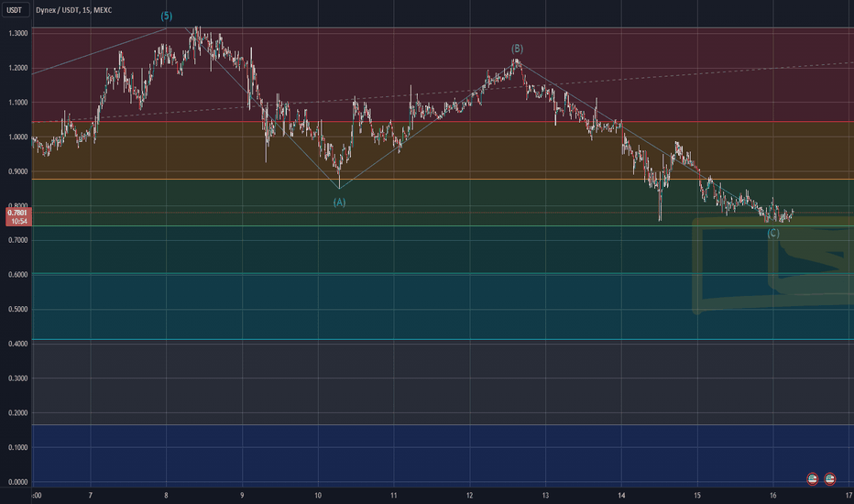Image resolution: width=854 pixels, height=504 pixels.
Task: Click date 15 on the time axis
Action: (697, 495)
